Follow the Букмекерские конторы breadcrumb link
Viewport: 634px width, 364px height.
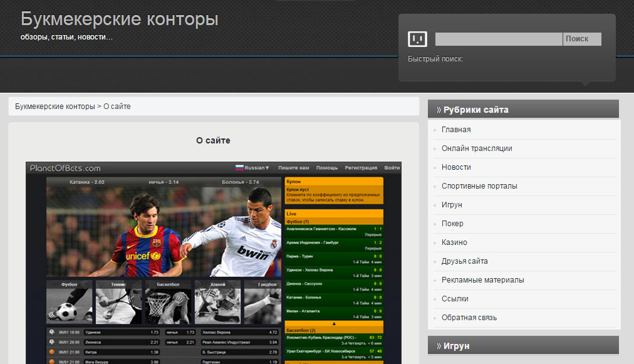pos(55,107)
